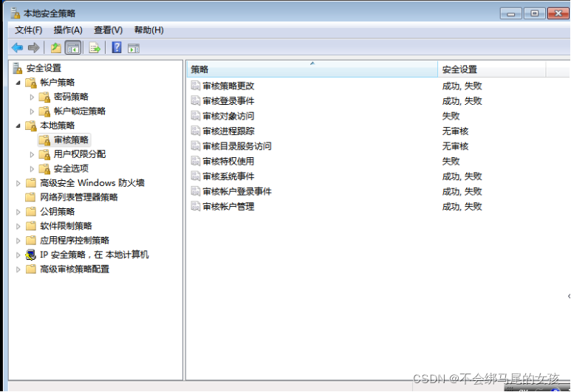Click the 帐户锁定策略 folder icon
The width and height of the screenshot is (571, 392).
(44, 111)
